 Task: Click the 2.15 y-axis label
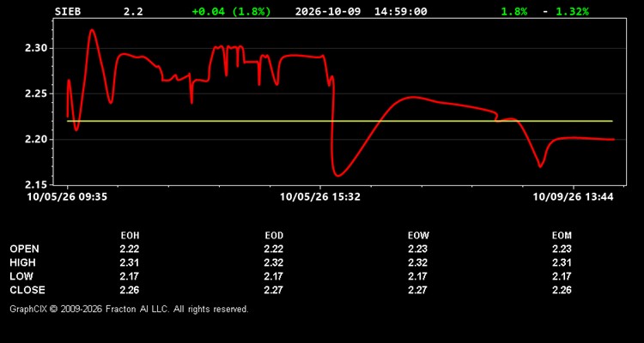point(36,185)
